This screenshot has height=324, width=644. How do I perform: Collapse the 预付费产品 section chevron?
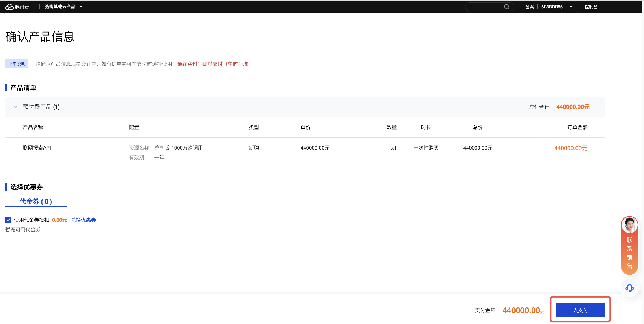click(15, 107)
